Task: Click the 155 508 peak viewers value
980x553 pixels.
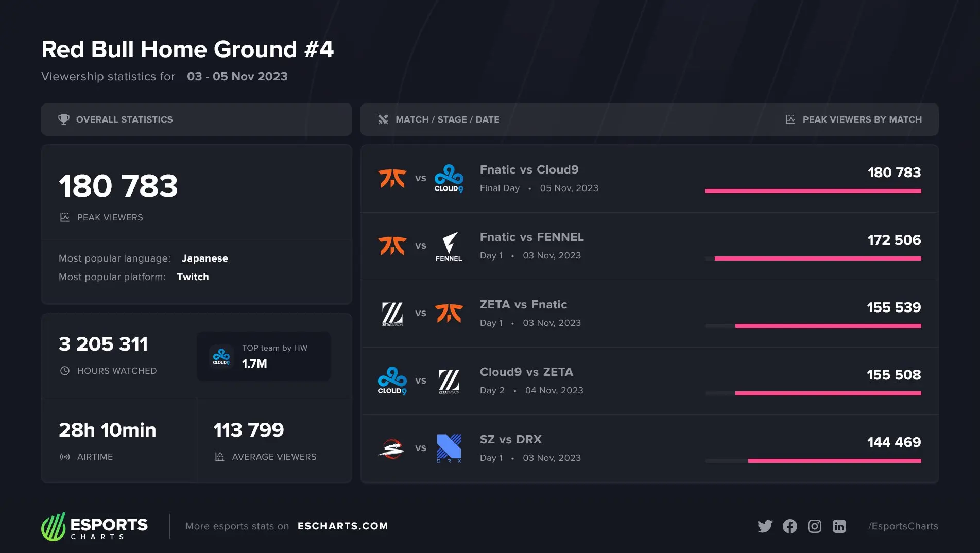Action: [x=894, y=375]
